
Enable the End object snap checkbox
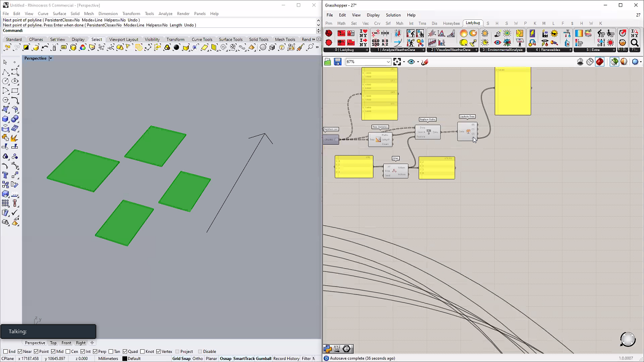[x=6, y=351]
